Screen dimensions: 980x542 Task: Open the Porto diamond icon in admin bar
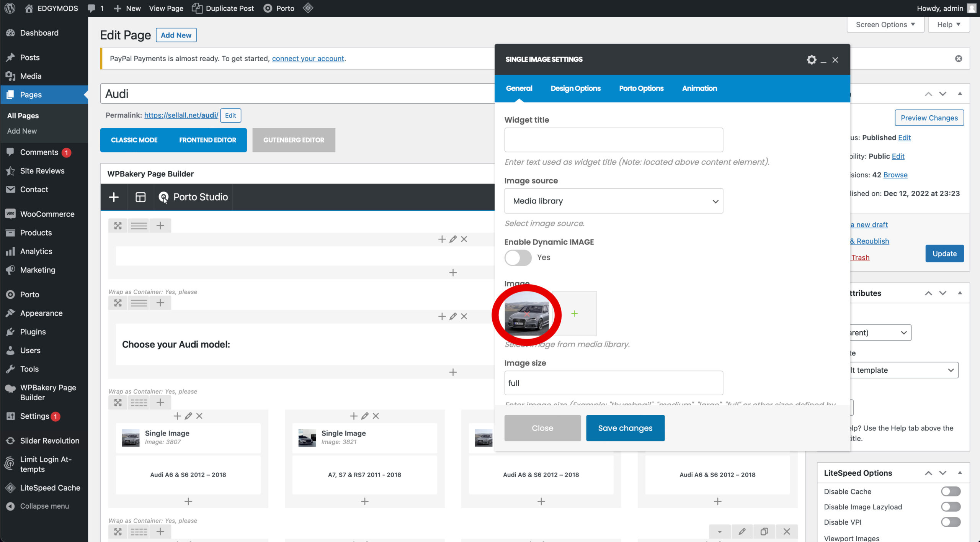click(x=308, y=8)
